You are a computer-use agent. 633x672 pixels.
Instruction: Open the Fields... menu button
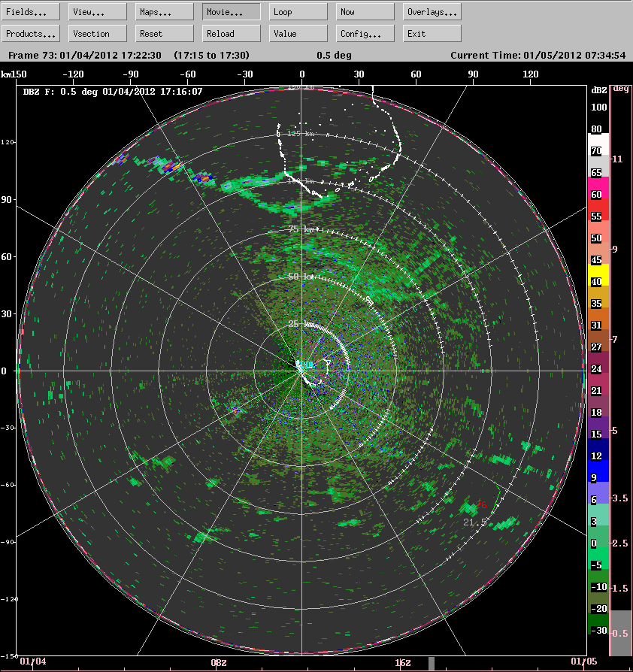pyautogui.click(x=30, y=12)
